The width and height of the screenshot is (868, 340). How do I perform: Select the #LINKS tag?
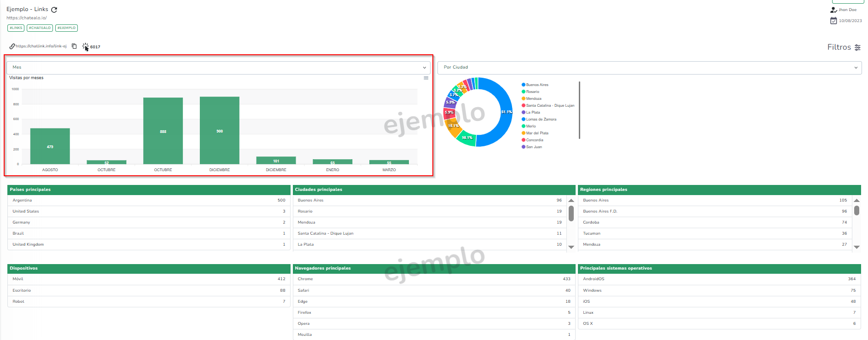16,28
